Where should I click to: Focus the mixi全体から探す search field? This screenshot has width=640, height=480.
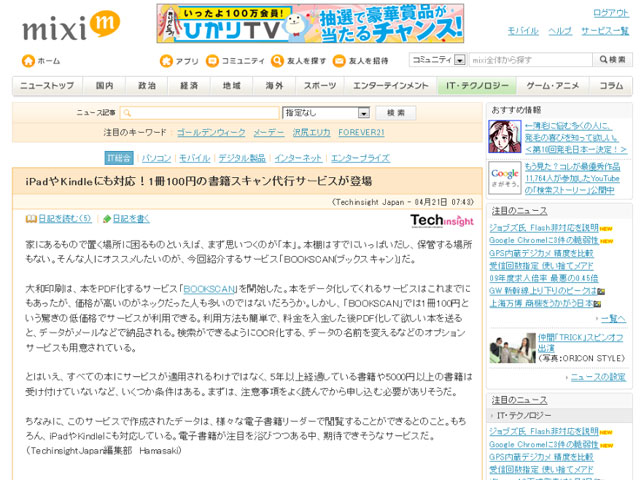pos(531,60)
